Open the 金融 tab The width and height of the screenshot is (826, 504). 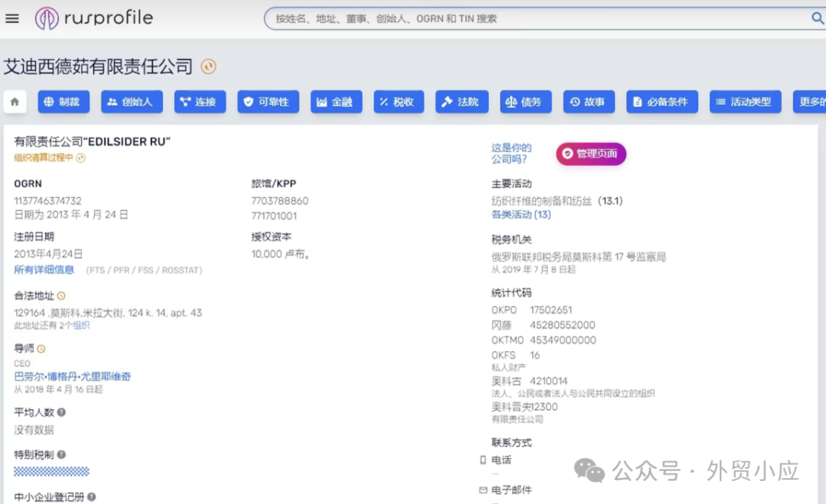[336, 102]
